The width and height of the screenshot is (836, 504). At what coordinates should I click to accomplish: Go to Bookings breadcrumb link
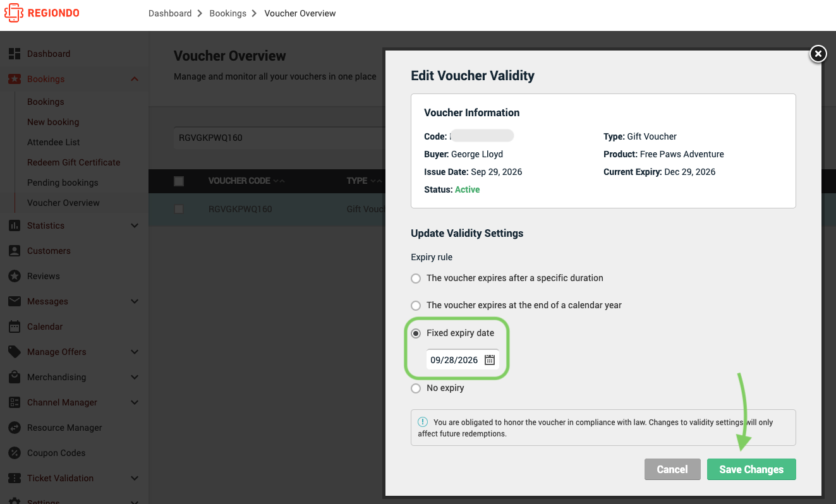coord(228,13)
